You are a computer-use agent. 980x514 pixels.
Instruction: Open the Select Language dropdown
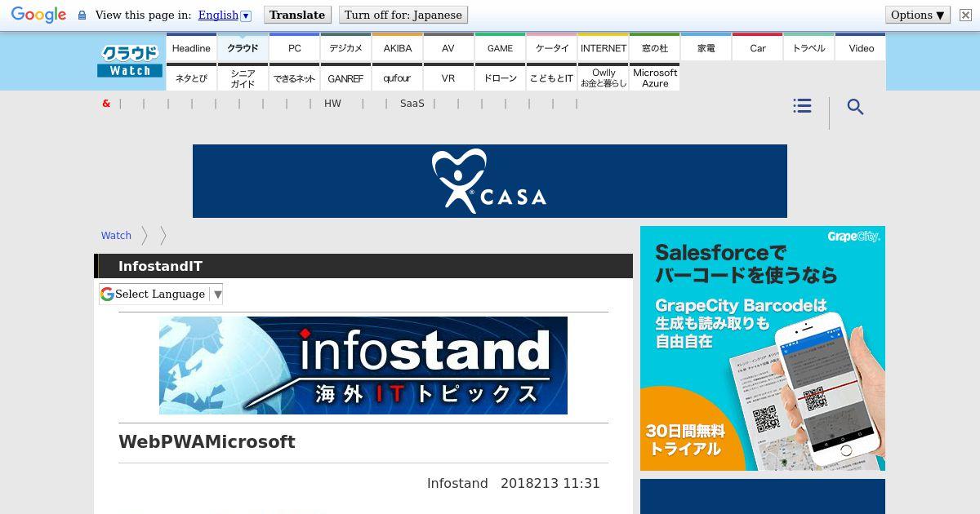[x=161, y=294]
